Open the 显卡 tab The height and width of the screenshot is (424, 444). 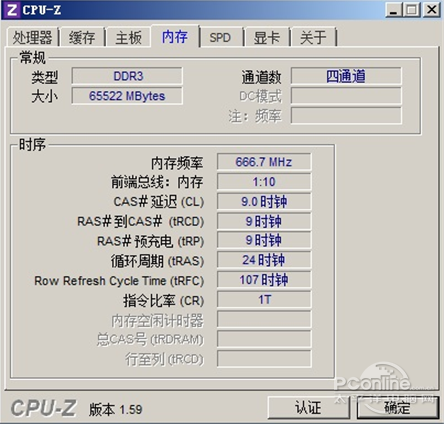[x=267, y=37]
